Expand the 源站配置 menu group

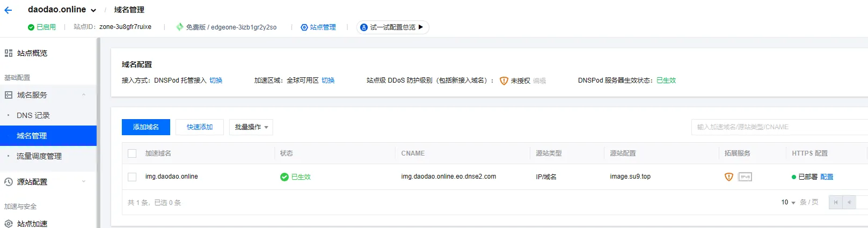coord(84,182)
